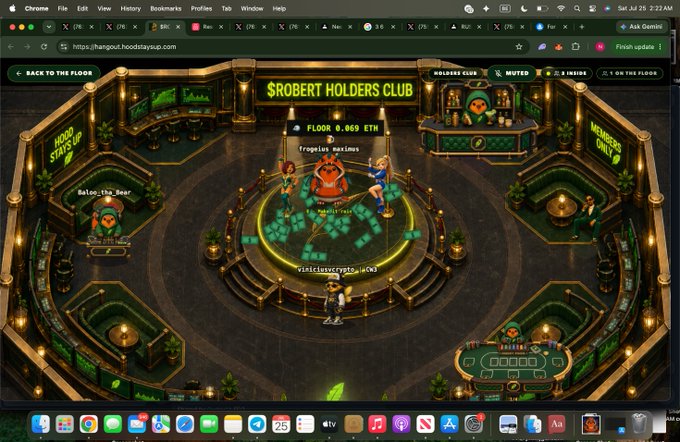Click the dealer at the poker table
680x442 pixels.
[513, 334]
